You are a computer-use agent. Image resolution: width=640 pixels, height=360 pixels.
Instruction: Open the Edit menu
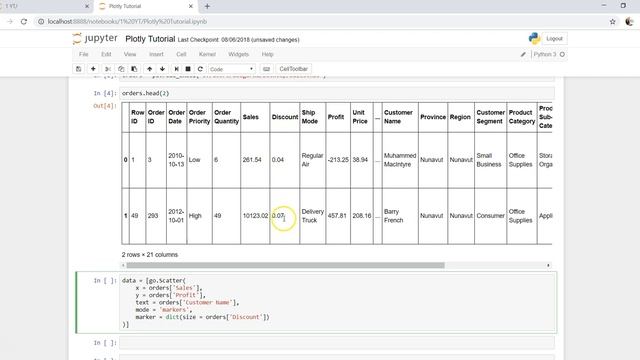click(106, 54)
